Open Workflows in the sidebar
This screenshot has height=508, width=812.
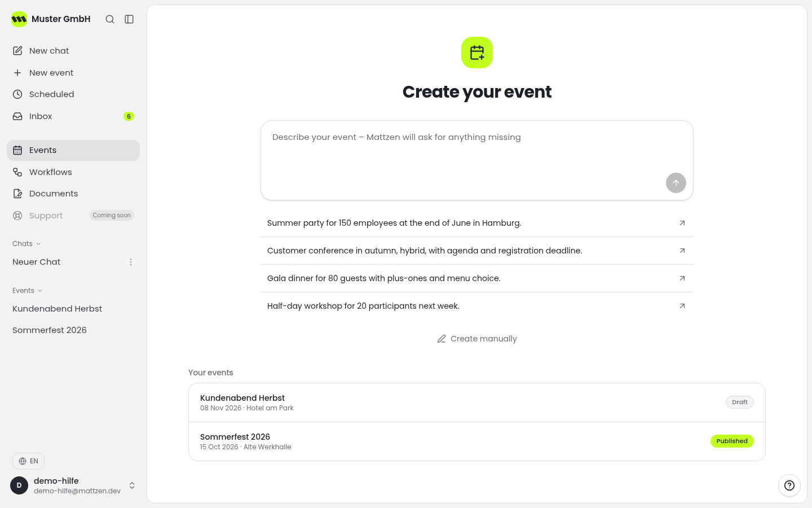73,172
